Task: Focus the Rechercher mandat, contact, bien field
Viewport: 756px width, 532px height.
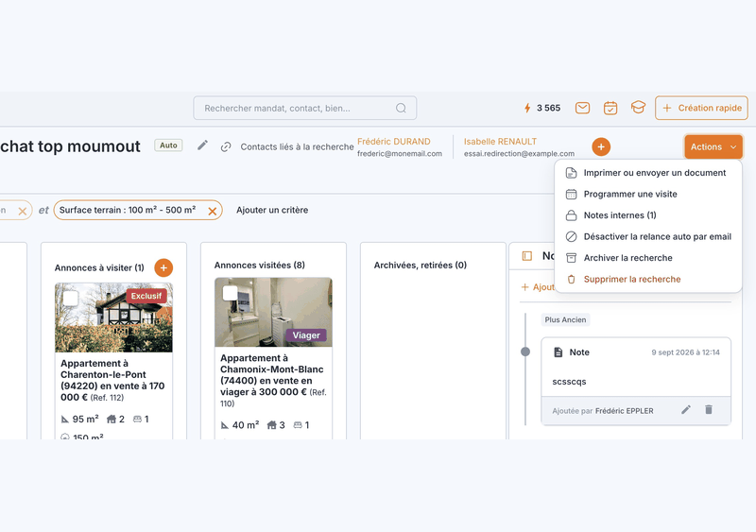Action: click(x=304, y=108)
